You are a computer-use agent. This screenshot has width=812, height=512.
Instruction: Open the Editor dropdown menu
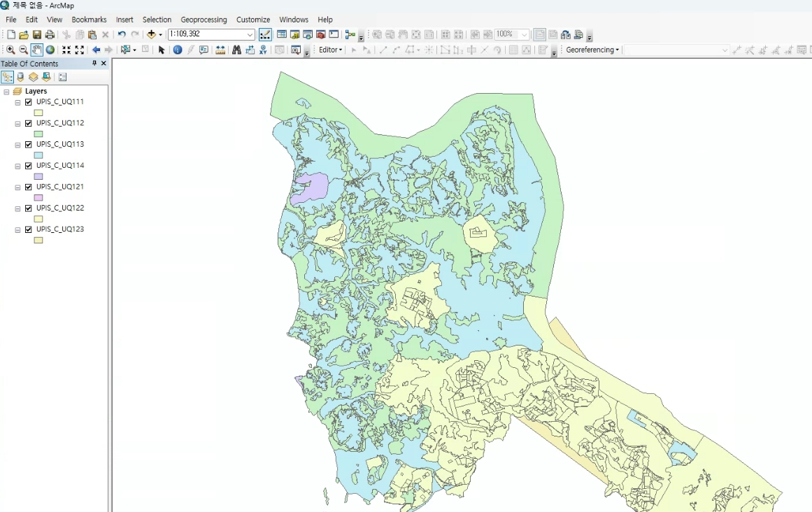[330, 50]
